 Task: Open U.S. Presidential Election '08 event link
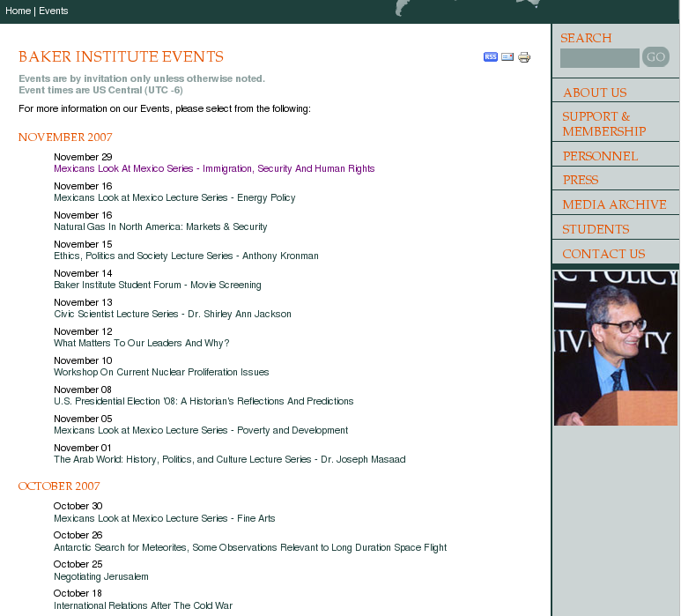pyautogui.click(x=204, y=401)
